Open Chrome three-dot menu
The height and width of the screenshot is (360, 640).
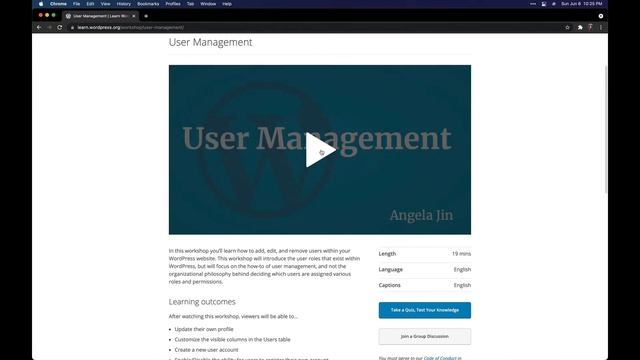[601, 27]
